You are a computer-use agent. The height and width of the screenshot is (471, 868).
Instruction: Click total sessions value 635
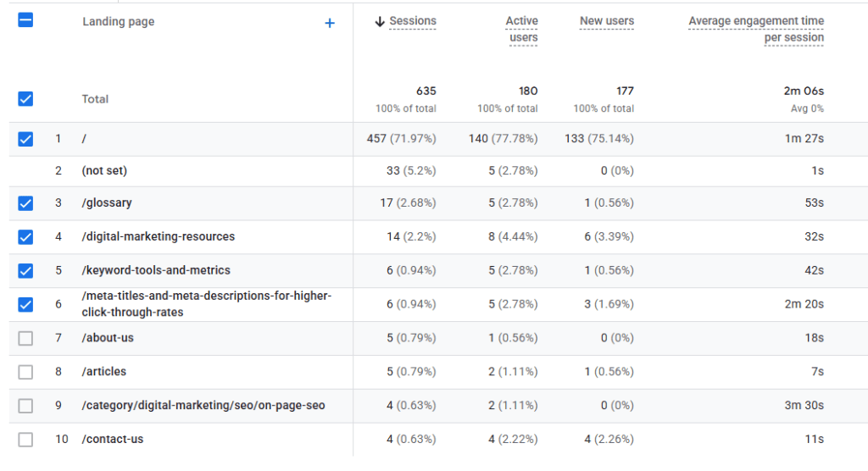pyautogui.click(x=426, y=91)
